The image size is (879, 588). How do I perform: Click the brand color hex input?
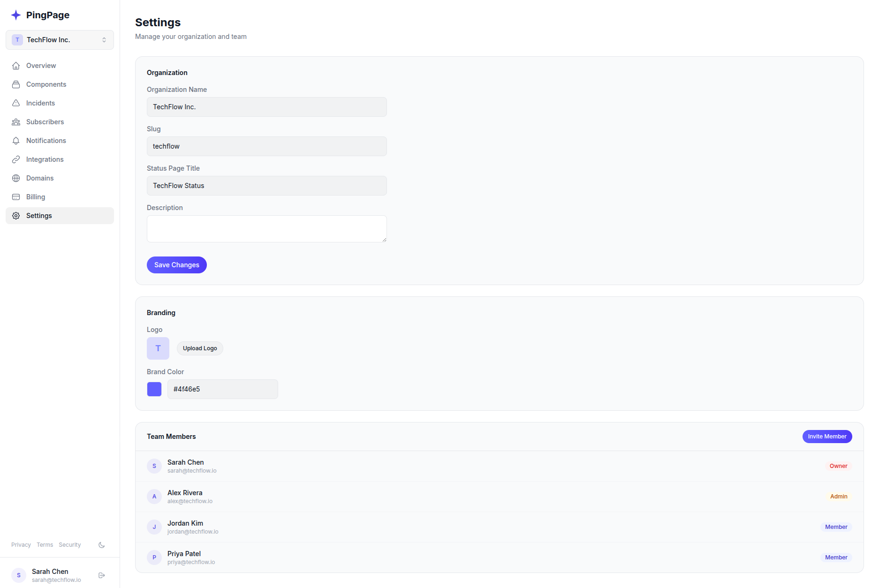click(x=223, y=389)
